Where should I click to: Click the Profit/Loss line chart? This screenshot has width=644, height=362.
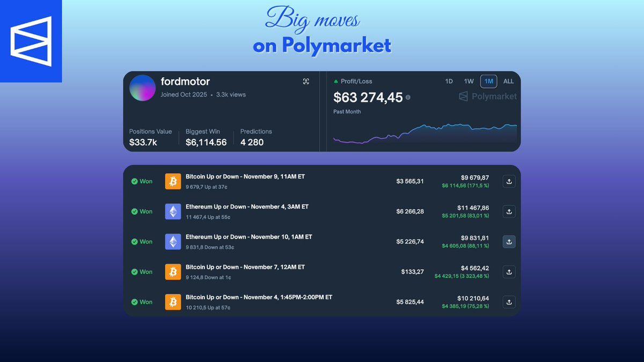pyautogui.click(x=425, y=134)
